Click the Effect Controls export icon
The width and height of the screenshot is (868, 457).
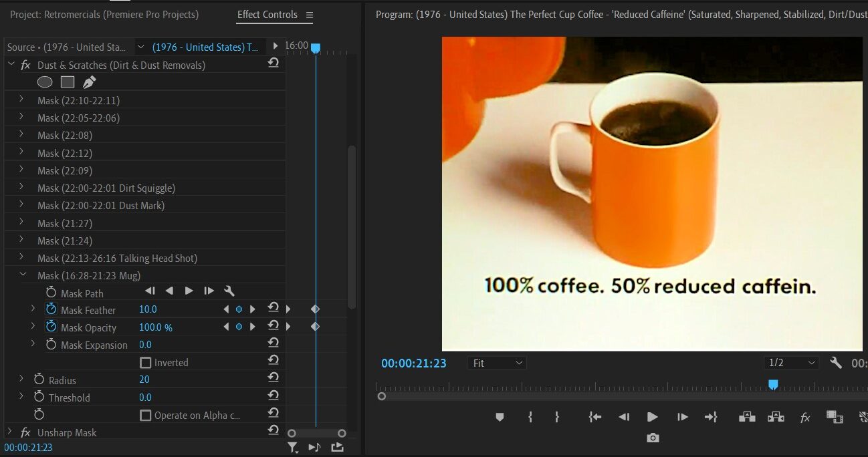[x=337, y=448]
